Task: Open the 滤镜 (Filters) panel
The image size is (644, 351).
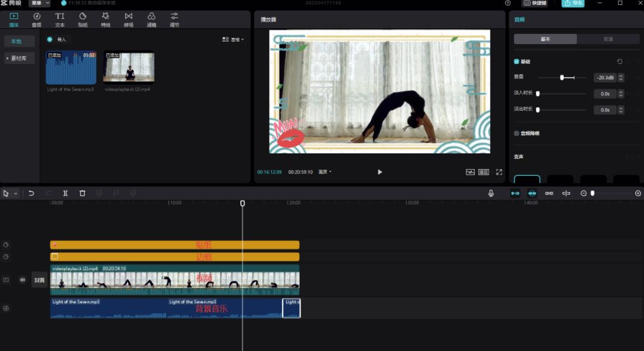Action: pos(152,19)
